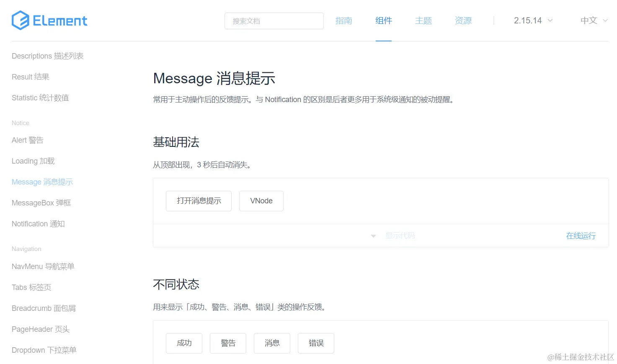The height and width of the screenshot is (364, 617).
Task: Click the Navigation group label
Action: (26, 249)
